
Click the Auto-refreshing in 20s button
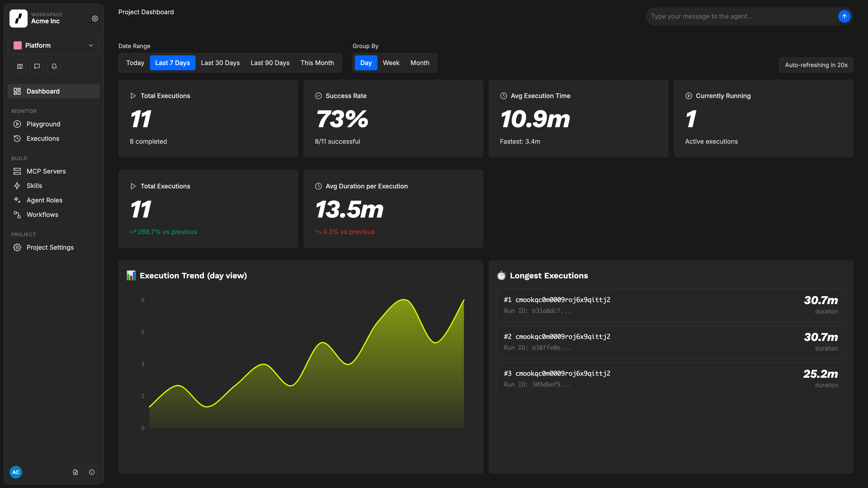click(816, 65)
